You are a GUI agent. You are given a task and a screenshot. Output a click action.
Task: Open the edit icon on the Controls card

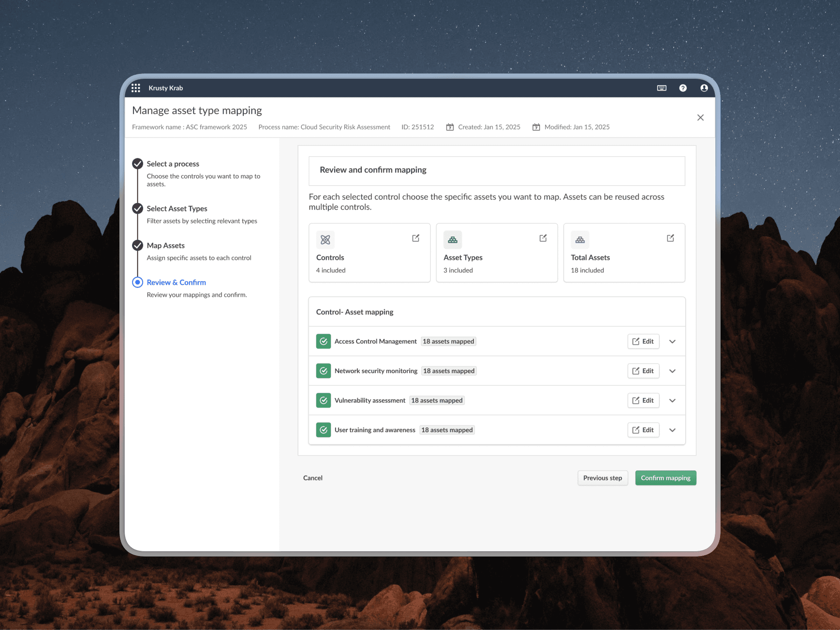(416, 238)
